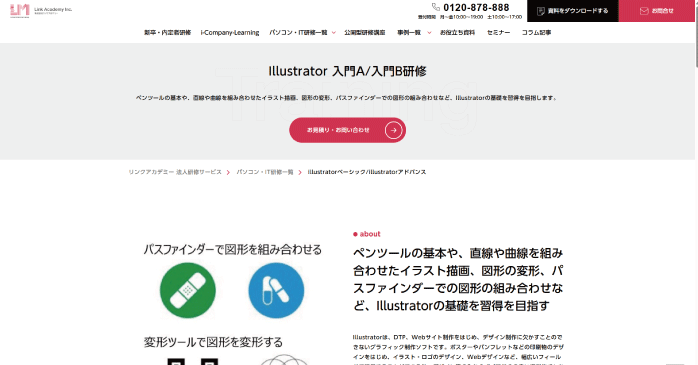
Task: Open the 新卒・内定者研修 menu item
Action: (167, 32)
